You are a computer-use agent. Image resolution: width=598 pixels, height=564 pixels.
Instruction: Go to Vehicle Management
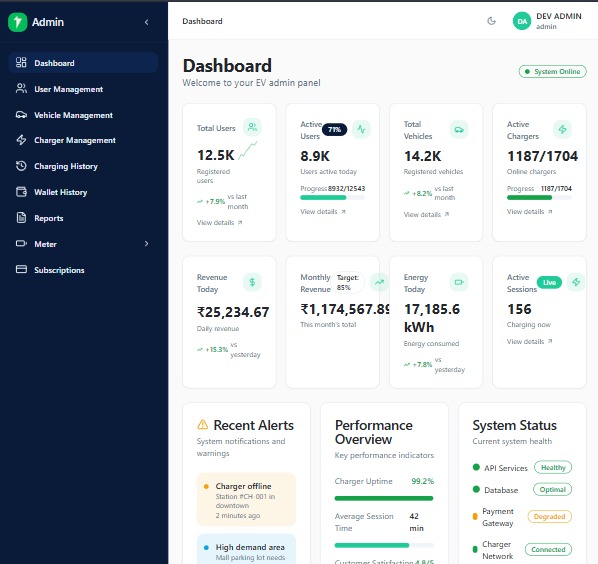point(83,115)
